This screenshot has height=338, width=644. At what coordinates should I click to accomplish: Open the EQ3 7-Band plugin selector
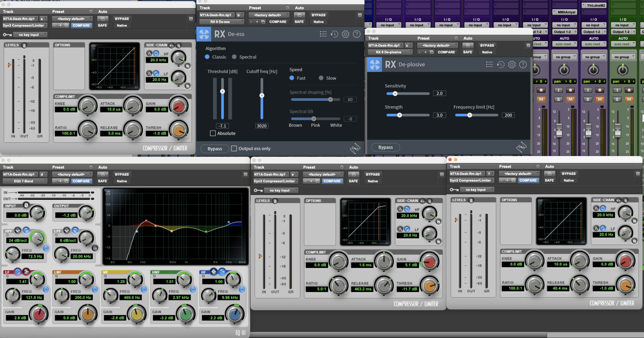point(24,181)
